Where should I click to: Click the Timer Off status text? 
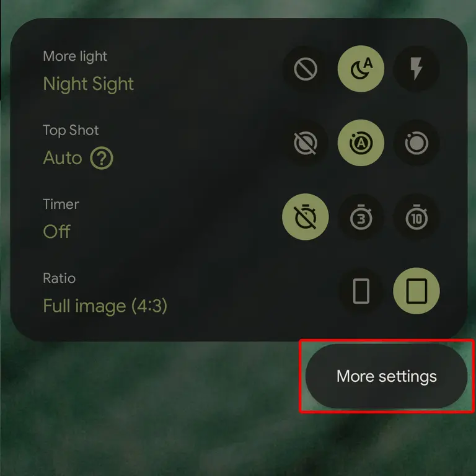click(57, 232)
